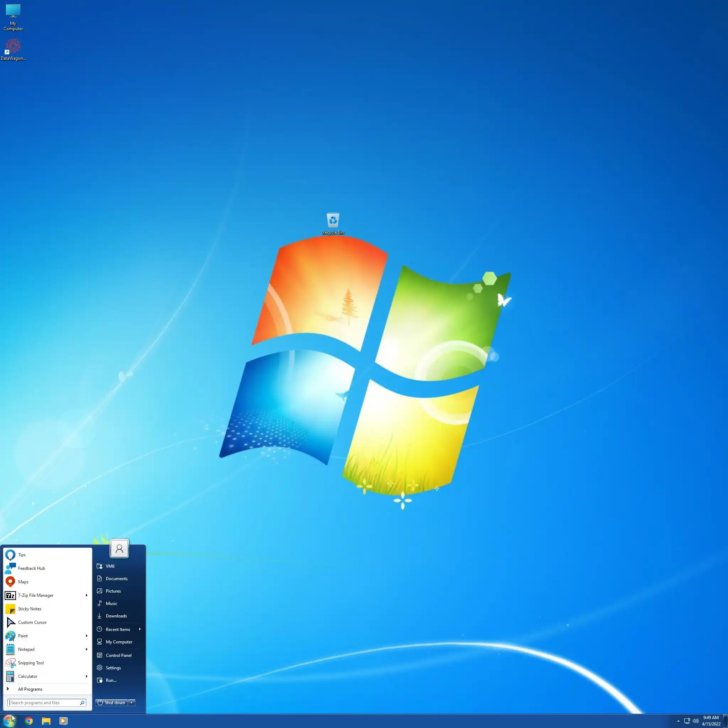Expand All Programs list
This screenshot has width=728, height=728.
[x=30, y=689]
